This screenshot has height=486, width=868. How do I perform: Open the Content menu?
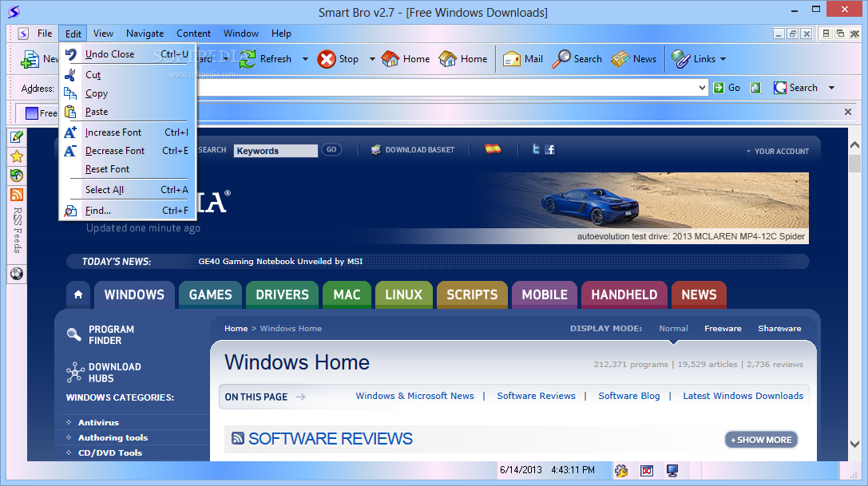point(194,34)
